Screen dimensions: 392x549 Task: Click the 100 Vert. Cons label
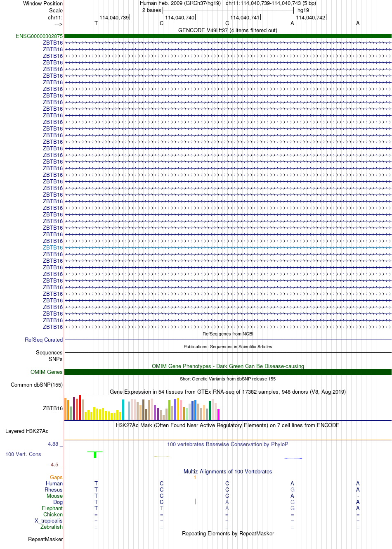point(23,454)
